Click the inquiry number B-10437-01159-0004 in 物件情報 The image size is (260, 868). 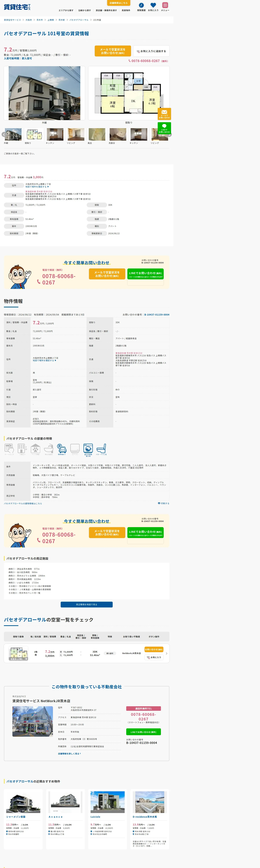(157, 315)
